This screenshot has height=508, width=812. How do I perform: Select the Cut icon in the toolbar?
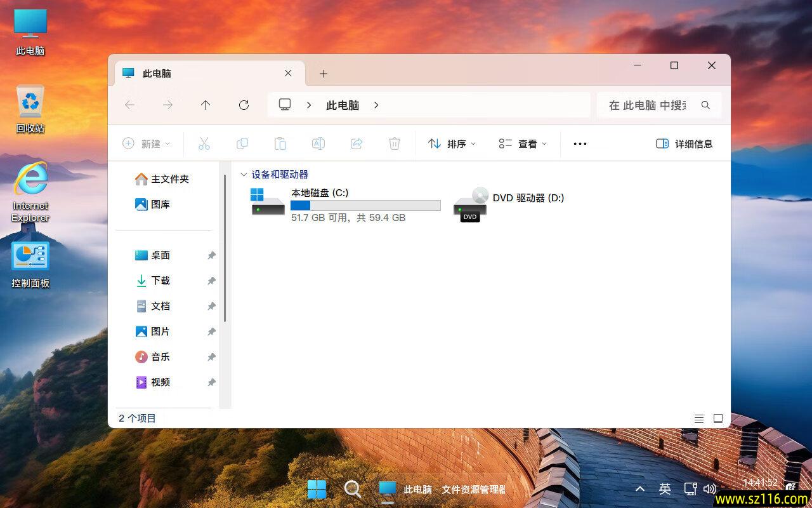204,144
